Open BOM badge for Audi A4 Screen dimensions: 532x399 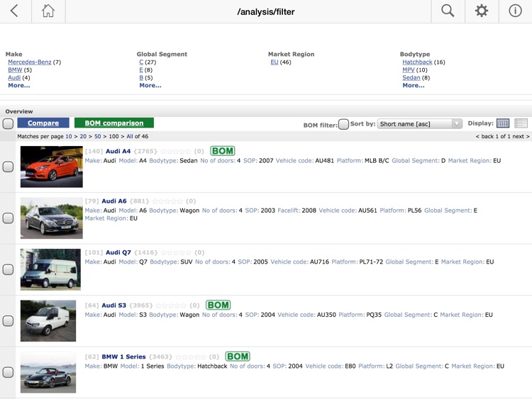223,151
